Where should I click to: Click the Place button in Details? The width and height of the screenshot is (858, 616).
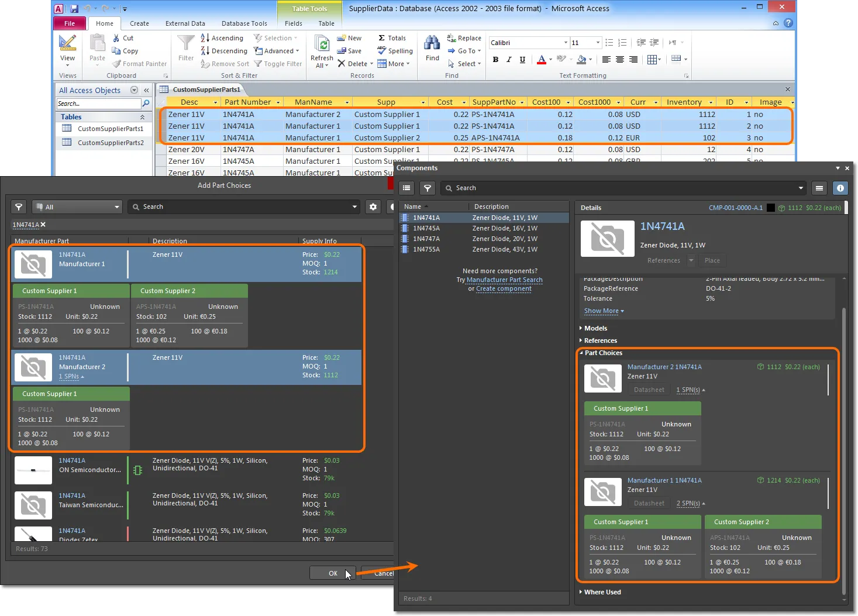(712, 260)
